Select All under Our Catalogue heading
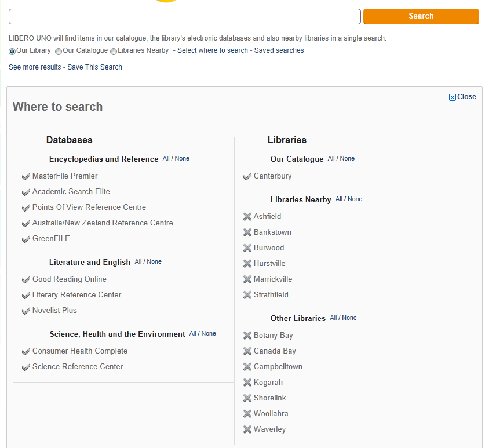485x448 pixels. [x=331, y=158]
